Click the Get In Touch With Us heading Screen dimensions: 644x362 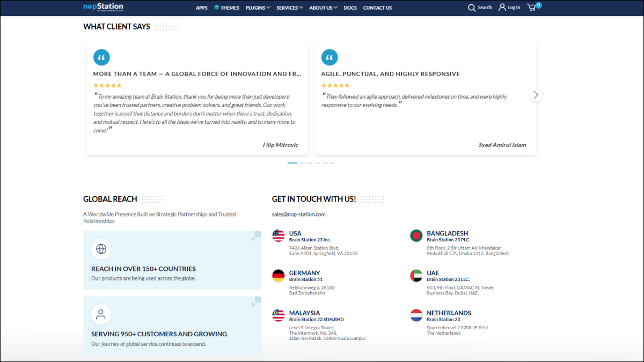[x=314, y=199]
